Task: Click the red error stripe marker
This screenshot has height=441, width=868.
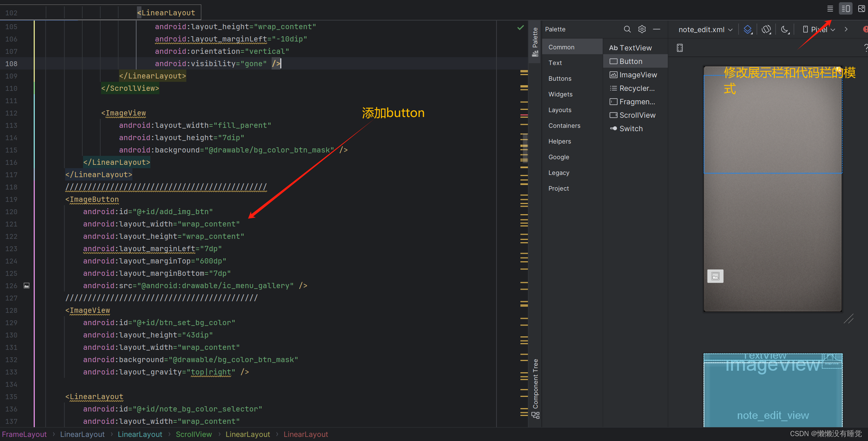Action: (x=524, y=115)
